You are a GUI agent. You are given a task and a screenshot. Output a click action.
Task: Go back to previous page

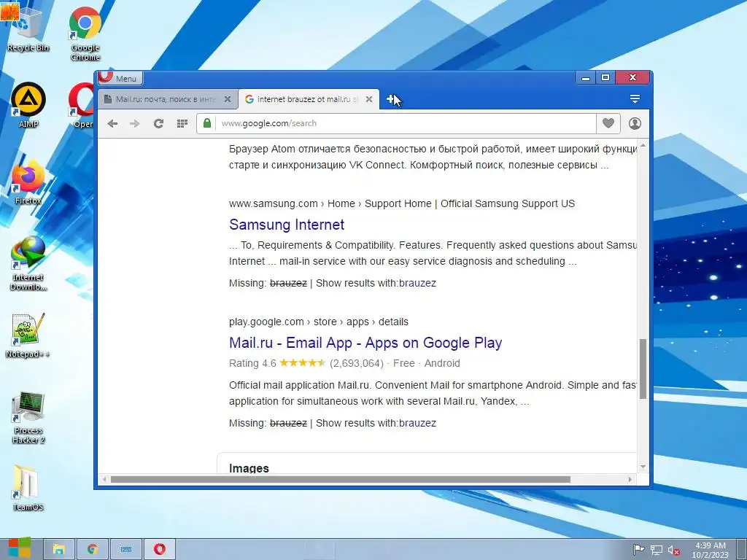pos(112,124)
